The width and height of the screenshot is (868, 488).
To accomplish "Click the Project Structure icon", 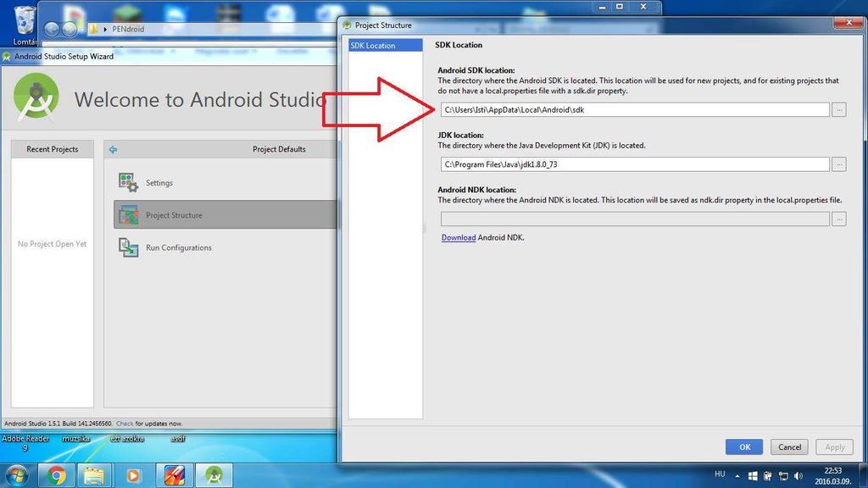I will tap(129, 214).
